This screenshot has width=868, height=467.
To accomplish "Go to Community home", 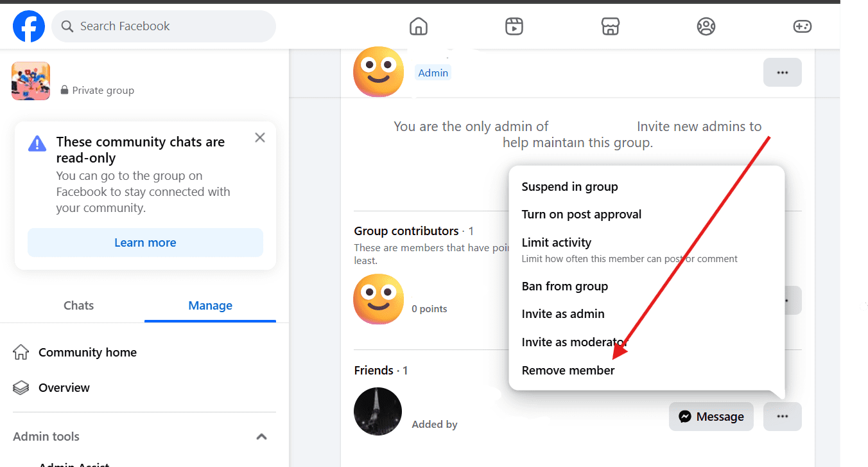I will 87,352.
